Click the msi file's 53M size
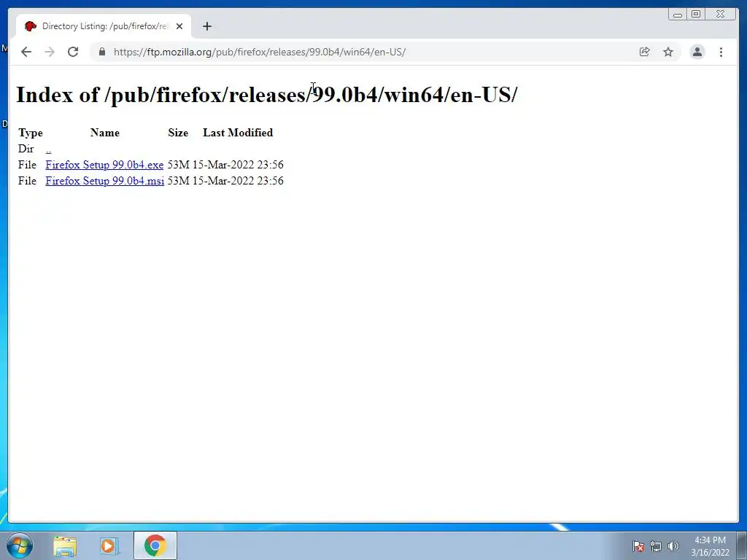The image size is (747, 560). [178, 181]
